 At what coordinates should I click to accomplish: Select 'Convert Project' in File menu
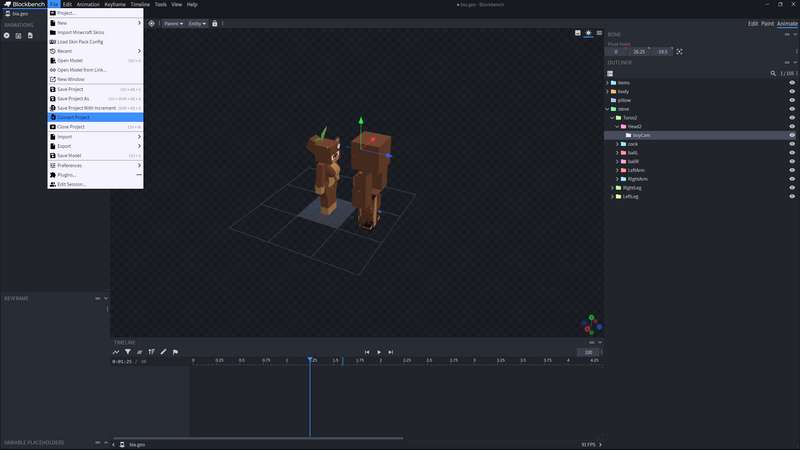point(95,117)
